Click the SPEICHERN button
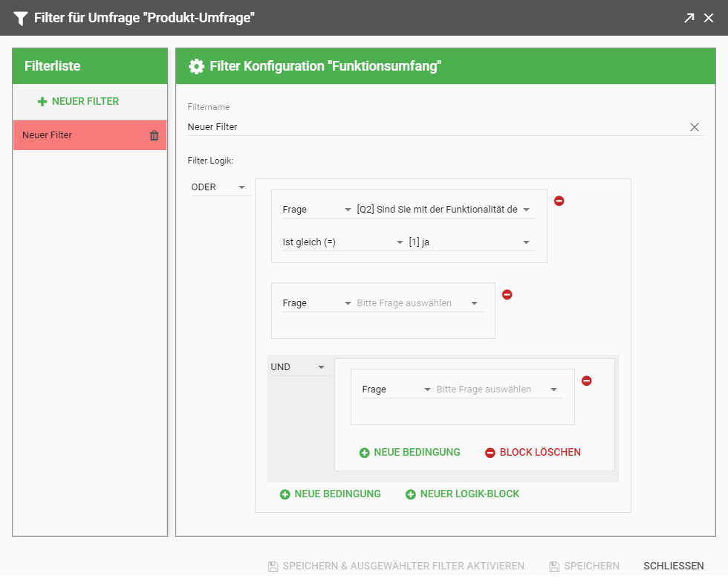Screen dimensions: 728x585 [x=584, y=566]
